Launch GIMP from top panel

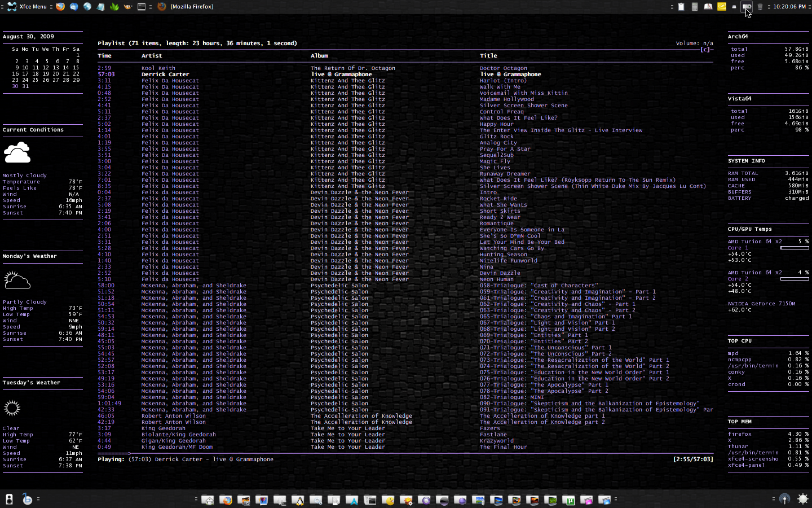coord(128,7)
